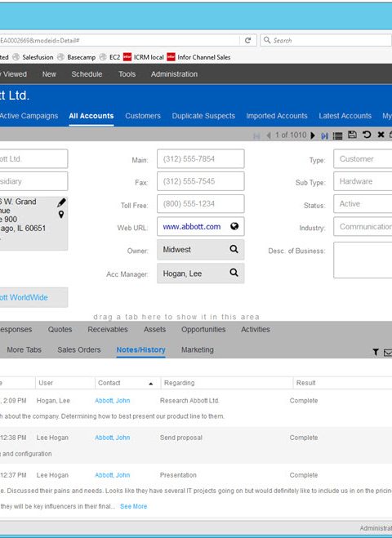392x538 pixels.
Task: Sort by the User column header
Action: click(x=65, y=383)
